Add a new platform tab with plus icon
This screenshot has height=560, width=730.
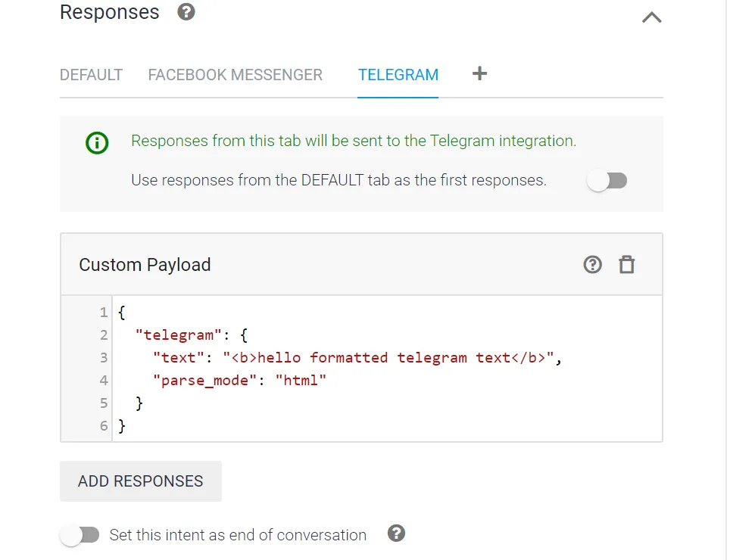point(479,73)
